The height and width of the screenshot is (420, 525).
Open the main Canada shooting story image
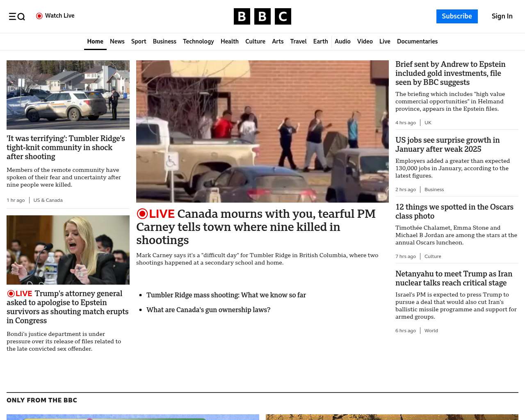click(262, 131)
